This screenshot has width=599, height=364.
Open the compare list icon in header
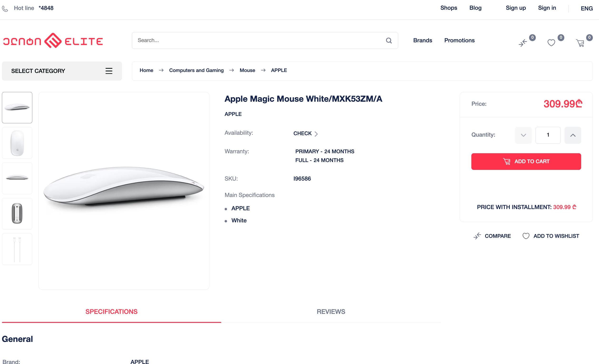point(523,43)
